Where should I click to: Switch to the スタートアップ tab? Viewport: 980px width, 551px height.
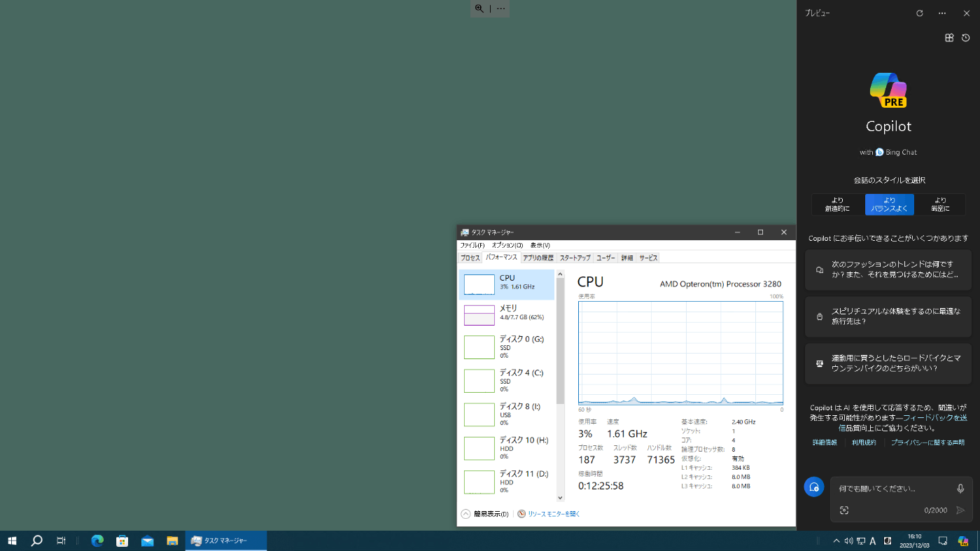pyautogui.click(x=575, y=258)
